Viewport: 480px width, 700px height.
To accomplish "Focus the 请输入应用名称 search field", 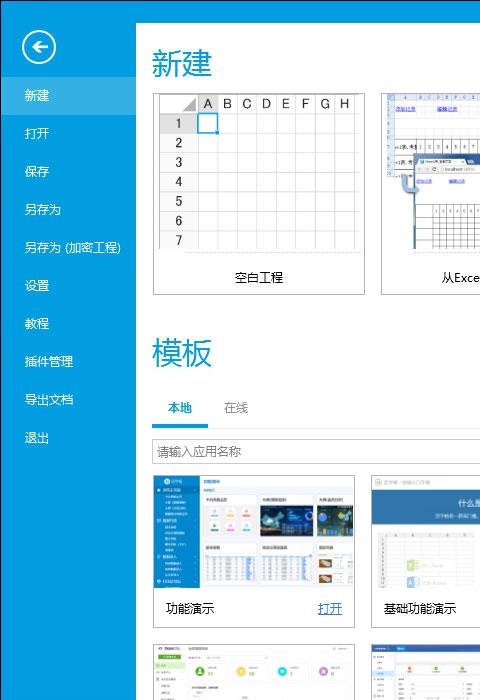I will [316, 452].
